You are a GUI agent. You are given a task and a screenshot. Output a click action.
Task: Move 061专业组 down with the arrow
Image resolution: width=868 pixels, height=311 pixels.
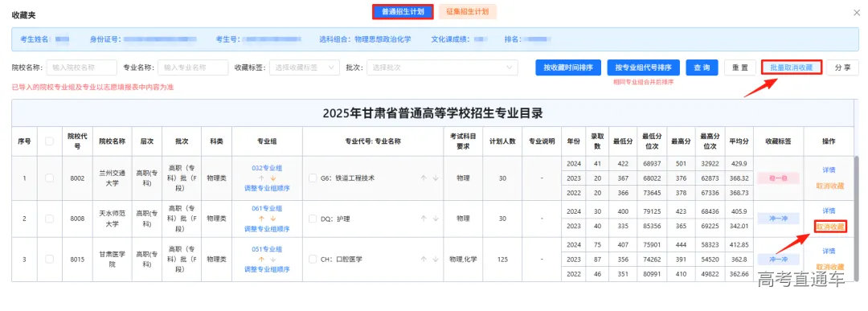click(x=273, y=219)
